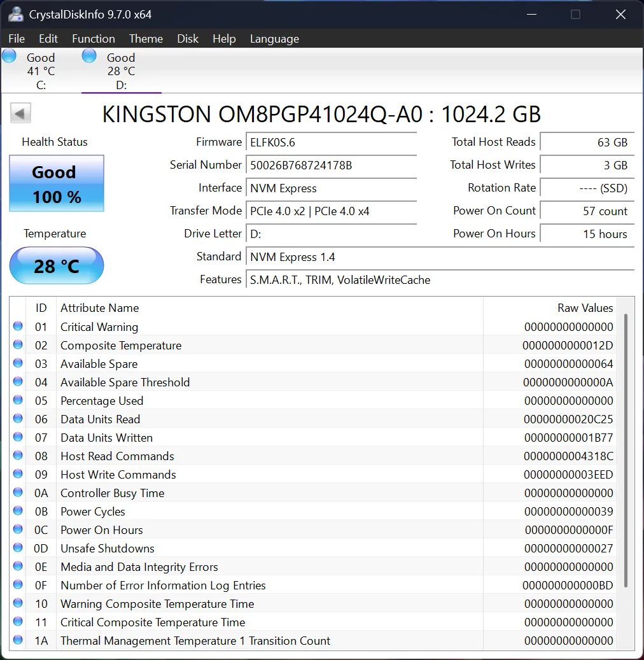Click status dot of Critical Composite Temperature Time

[x=18, y=621]
